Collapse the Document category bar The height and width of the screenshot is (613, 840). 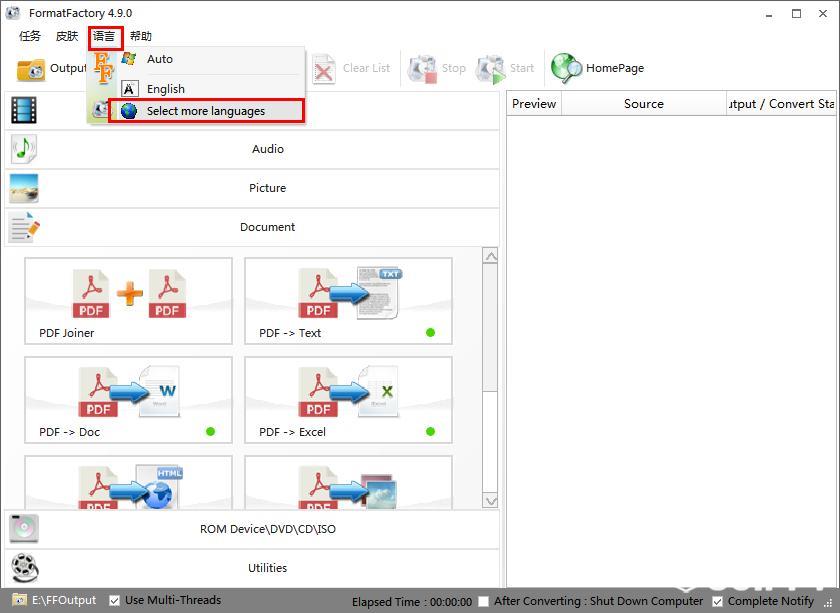(x=252, y=227)
